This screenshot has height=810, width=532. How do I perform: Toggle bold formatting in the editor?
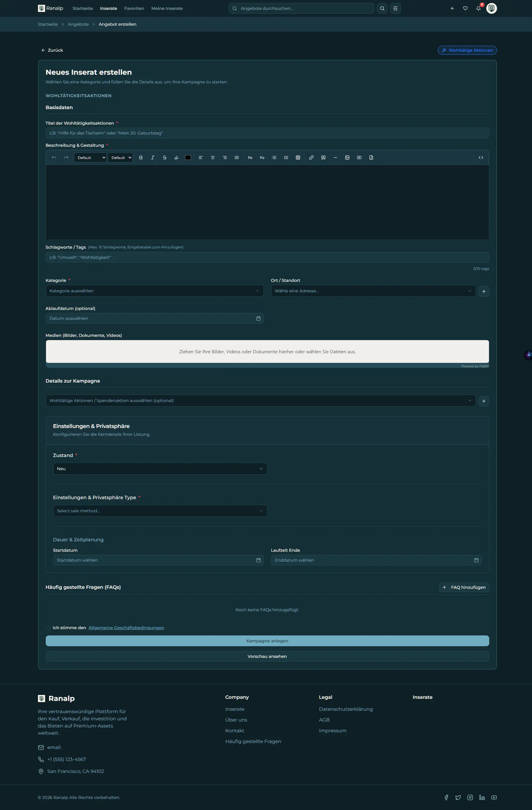140,158
